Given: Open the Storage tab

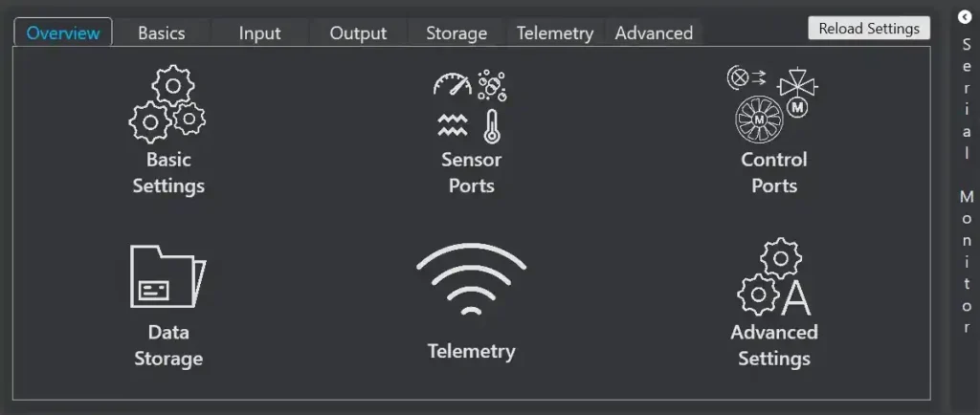Looking at the screenshot, I should pyautogui.click(x=457, y=33).
